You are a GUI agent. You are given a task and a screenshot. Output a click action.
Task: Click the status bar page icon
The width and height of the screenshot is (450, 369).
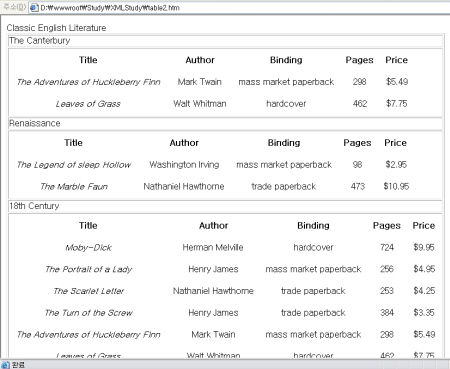5,365
